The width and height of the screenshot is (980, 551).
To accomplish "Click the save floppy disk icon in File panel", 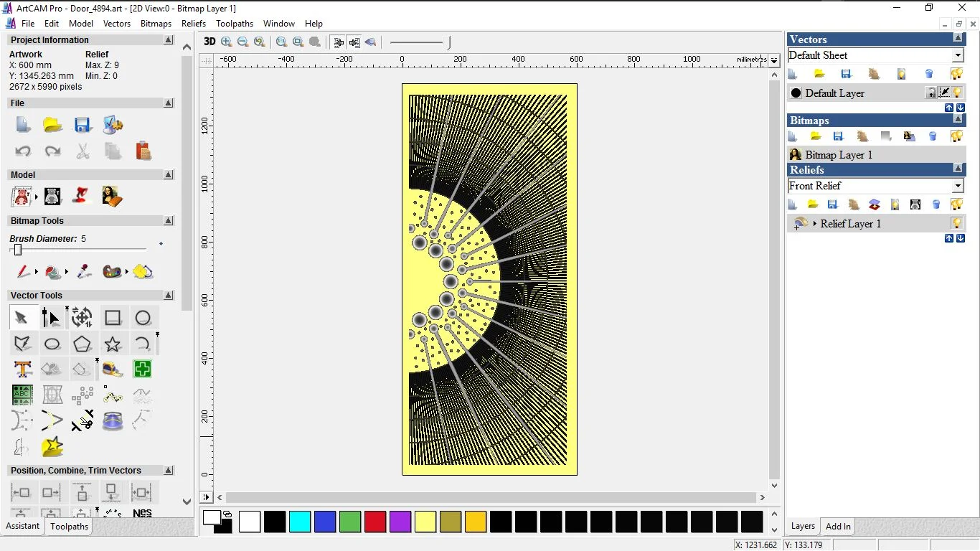I will 83,126.
